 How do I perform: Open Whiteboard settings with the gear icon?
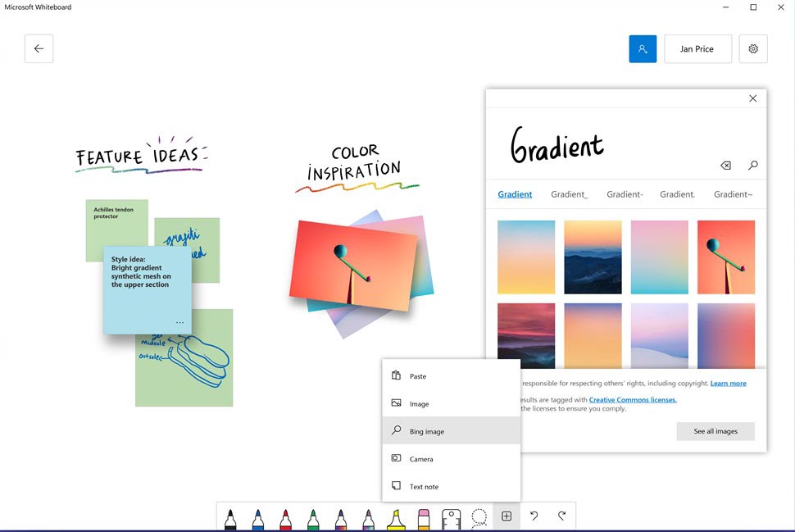(752, 48)
